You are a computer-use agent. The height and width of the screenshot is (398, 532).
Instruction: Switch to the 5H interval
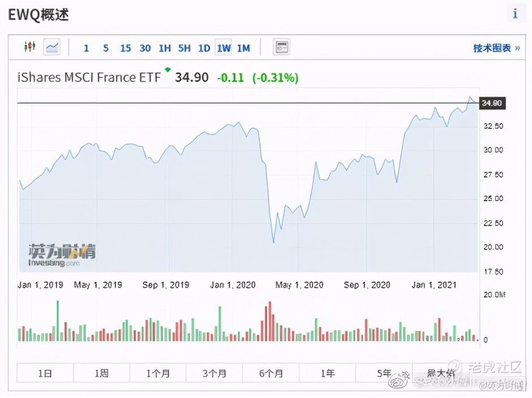coord(184,48)
